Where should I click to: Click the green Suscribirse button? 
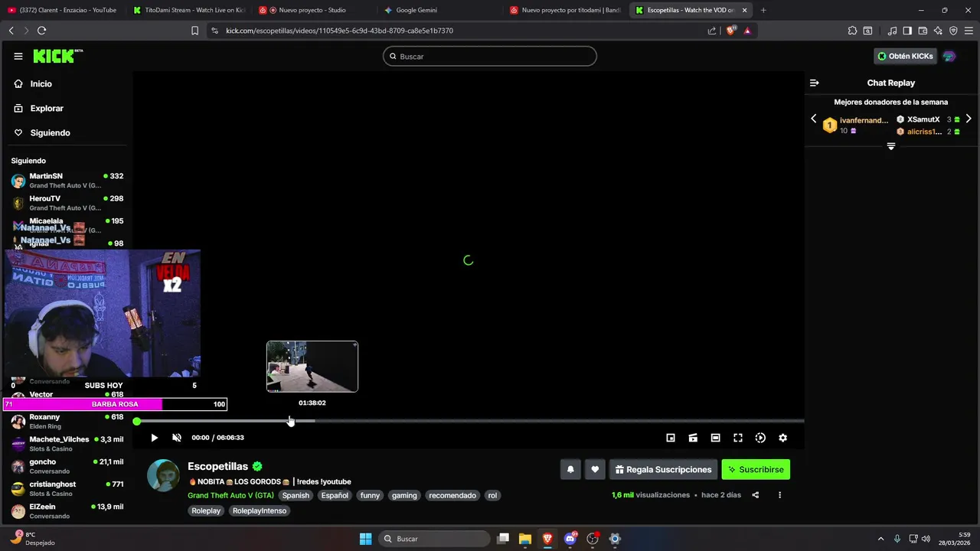(x=756, y=470)
